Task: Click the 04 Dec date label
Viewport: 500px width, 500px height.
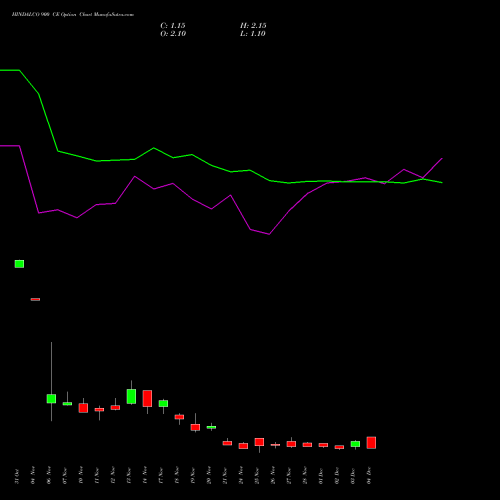Action: [x=369, y=476]
